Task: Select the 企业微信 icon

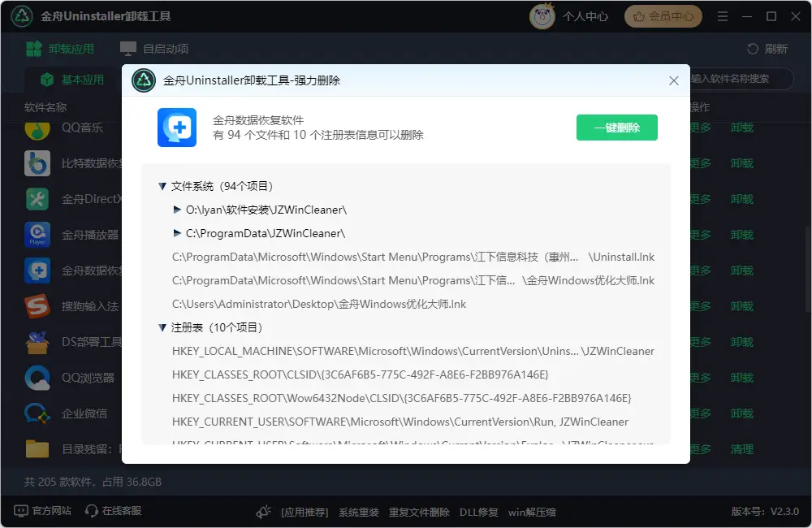Action: point(36,413)
